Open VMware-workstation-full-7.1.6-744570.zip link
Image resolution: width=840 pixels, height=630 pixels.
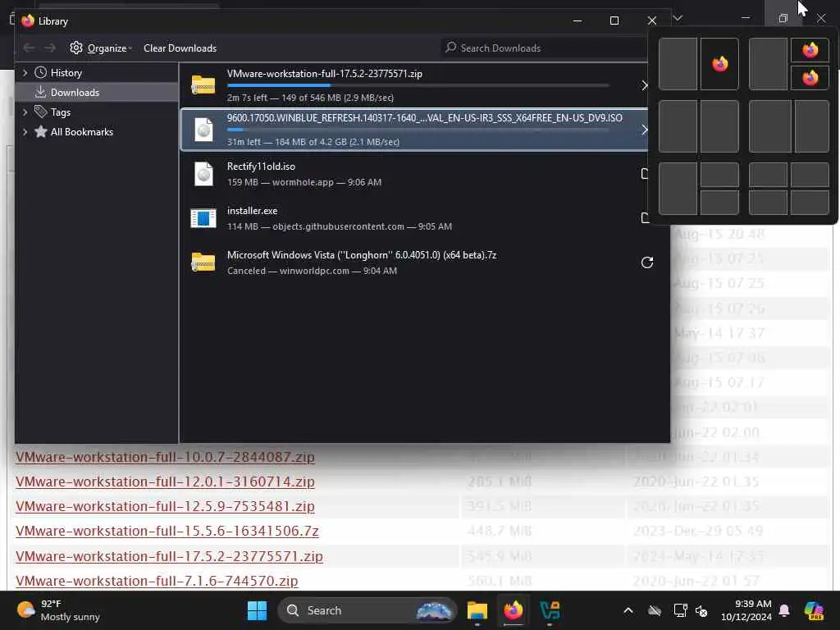pyautogui.click(x=157, y=581)
